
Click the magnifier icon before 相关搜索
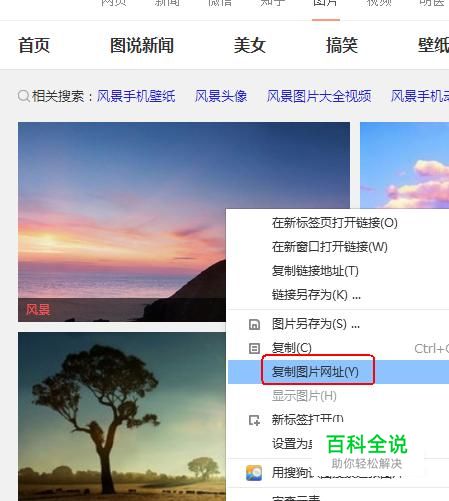click(x=24, y=96)
